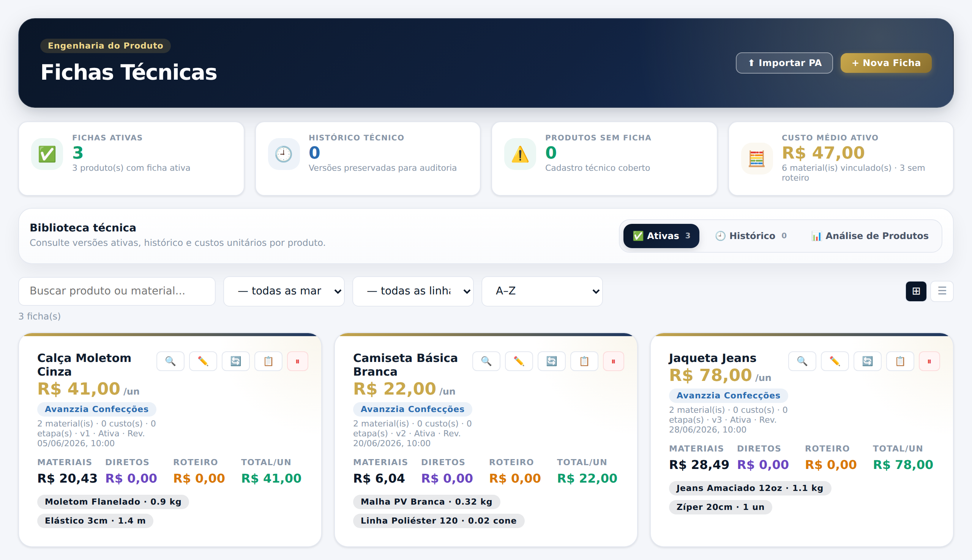Edit the Jaqueta Jeans ficha

(835, 361)
